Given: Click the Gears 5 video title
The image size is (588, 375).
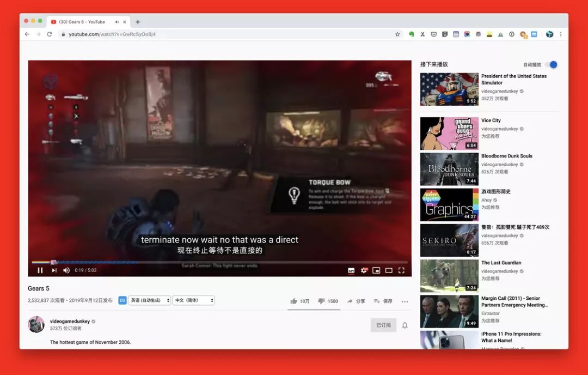Looking at the screenshot, I should [39, 288].
